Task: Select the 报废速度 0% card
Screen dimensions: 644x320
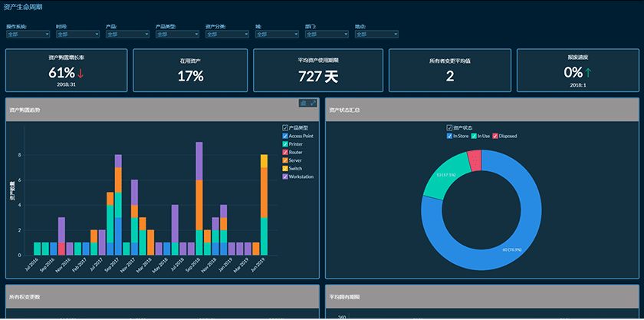Action: [x=578, y=71]
